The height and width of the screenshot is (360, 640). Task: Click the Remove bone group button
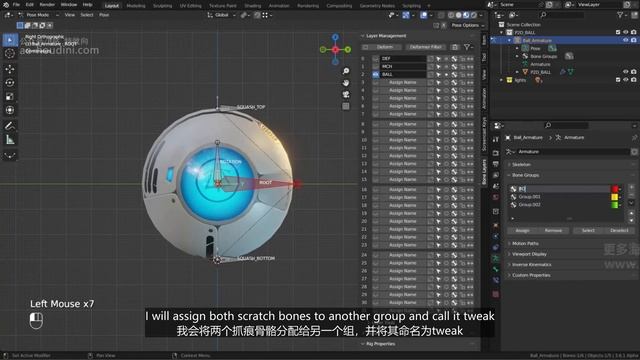pyautogui.click(x=553, y=231)
